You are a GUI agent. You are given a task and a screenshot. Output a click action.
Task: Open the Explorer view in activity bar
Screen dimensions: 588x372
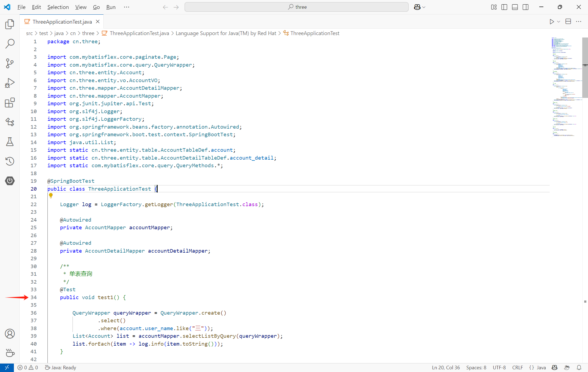10,24
